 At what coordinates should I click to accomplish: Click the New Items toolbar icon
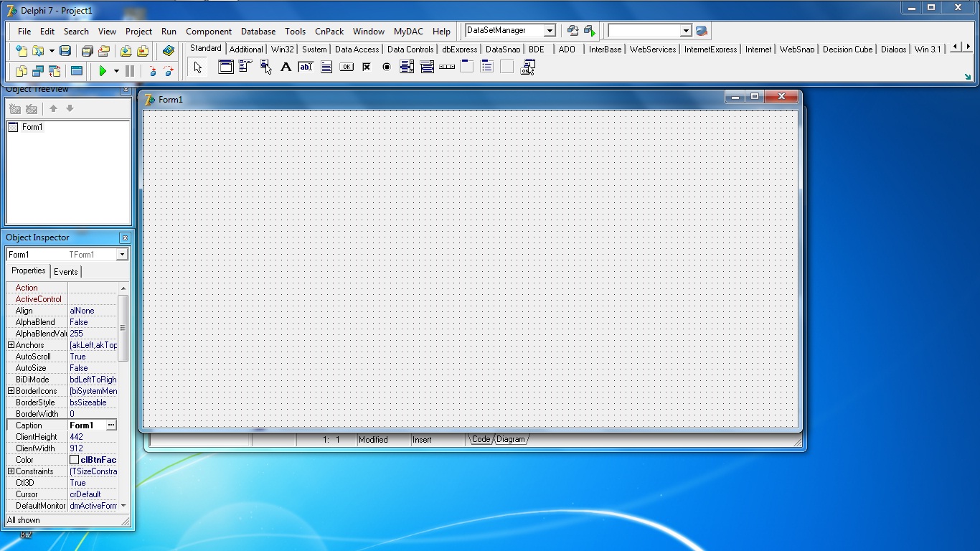coord(22,51)
